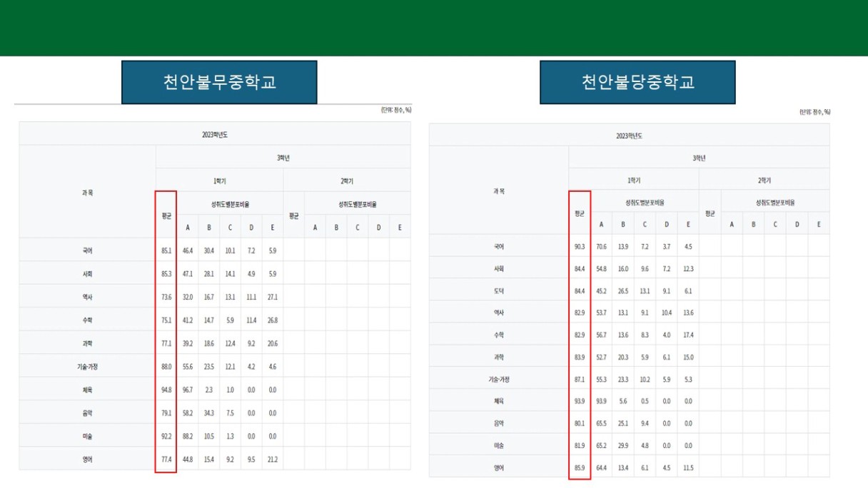The height and width of the screenshot is (488, 868).
Task: Select 음악 average 80.1 in 천안불당중학교 table
Action: click(580, 424)
